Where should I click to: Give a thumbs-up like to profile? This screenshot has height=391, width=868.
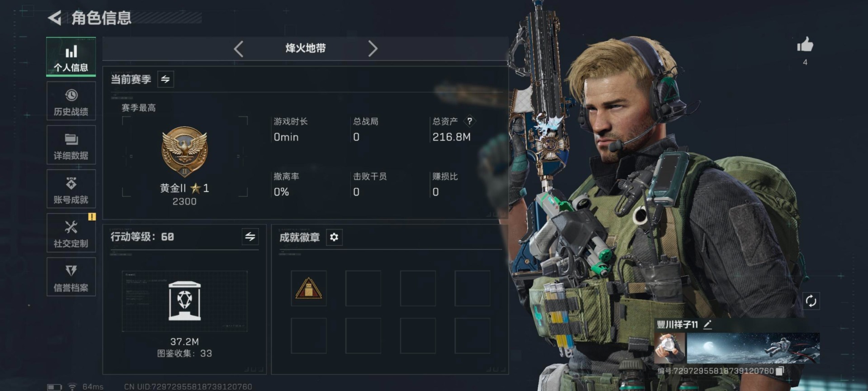(x=805, y=45)
